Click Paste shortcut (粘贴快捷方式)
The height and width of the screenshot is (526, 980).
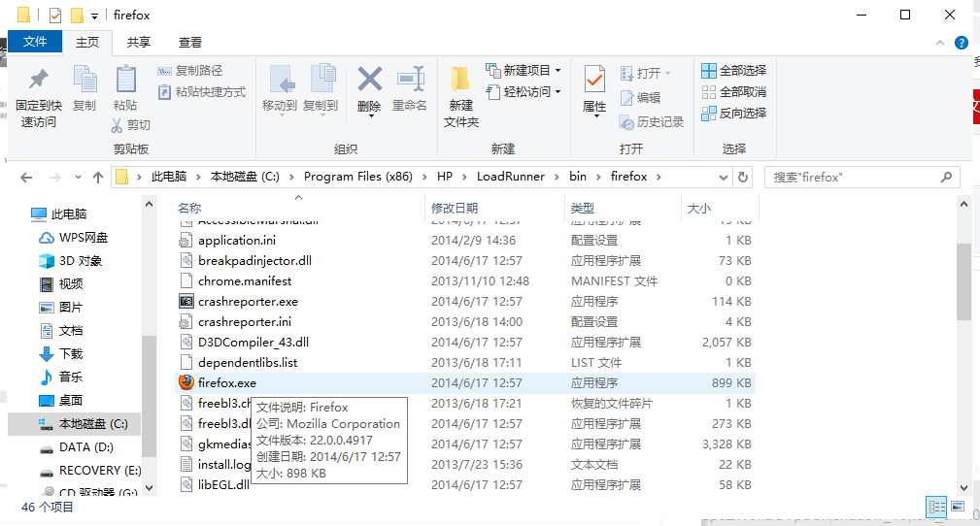pyautogui.click(x=202, y=92)
